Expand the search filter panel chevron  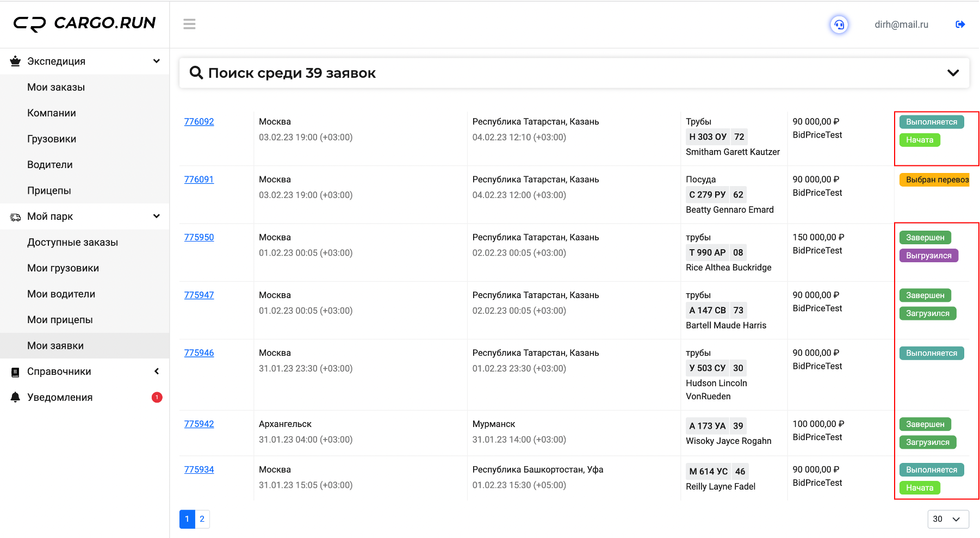coord(953,73)
